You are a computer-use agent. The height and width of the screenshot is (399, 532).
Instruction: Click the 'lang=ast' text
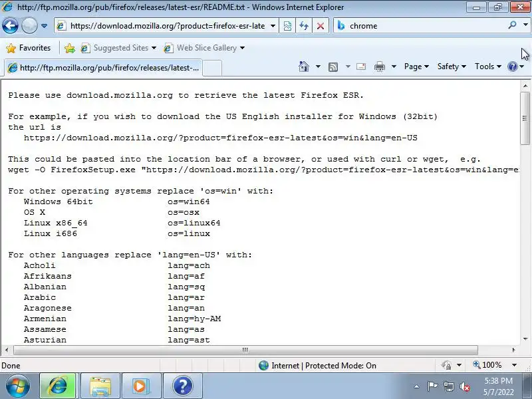point(189,340)
